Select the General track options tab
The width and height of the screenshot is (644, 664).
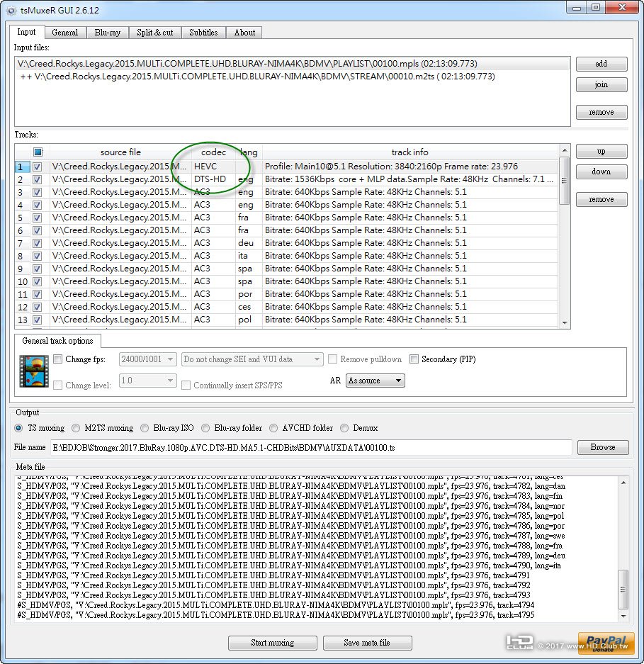(57, 341)
